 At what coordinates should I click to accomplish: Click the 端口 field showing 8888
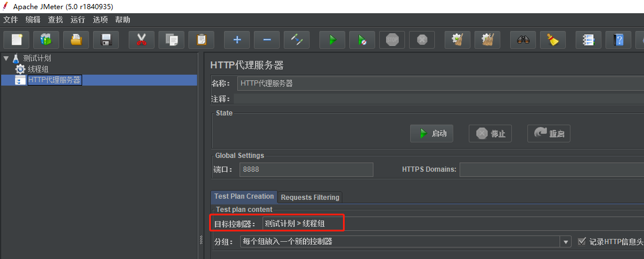click(x=306, y=169)
